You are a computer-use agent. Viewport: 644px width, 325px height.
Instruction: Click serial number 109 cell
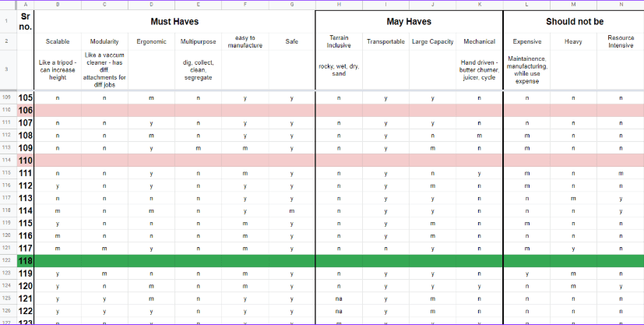26,148
